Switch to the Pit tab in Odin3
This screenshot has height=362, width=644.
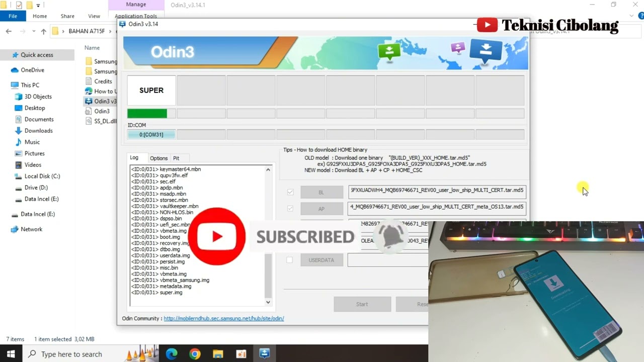click(176, 158)
